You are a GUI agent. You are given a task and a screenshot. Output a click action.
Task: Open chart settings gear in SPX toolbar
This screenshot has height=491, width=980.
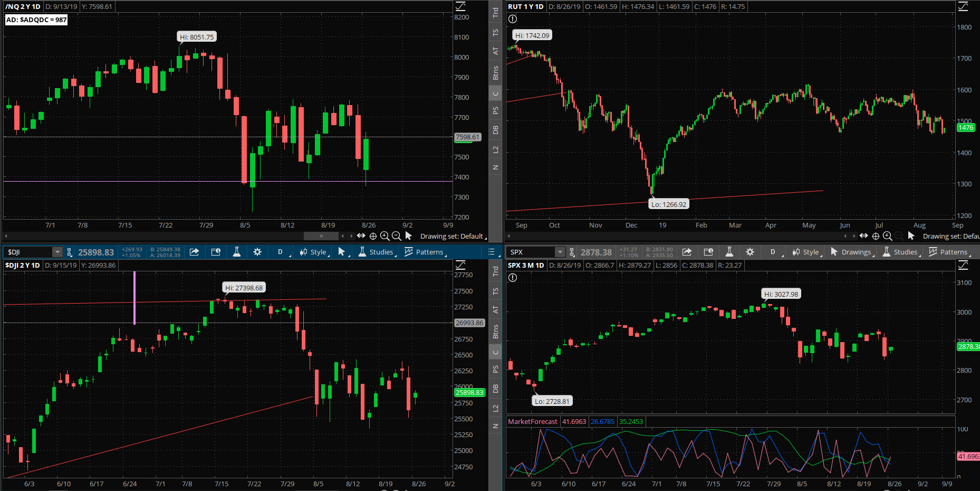[750, 252]
